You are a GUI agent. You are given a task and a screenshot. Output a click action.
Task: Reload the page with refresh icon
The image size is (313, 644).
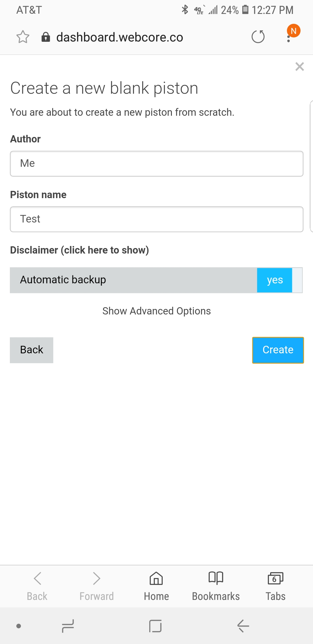(x=258, y=37)
